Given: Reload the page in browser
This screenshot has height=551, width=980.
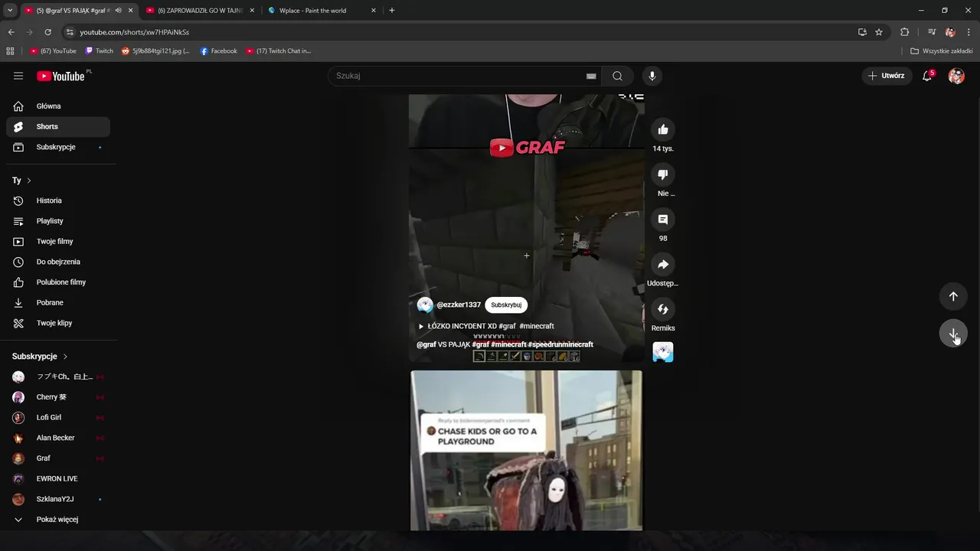Looking at the screenshot, I should [x=47, y=32].
